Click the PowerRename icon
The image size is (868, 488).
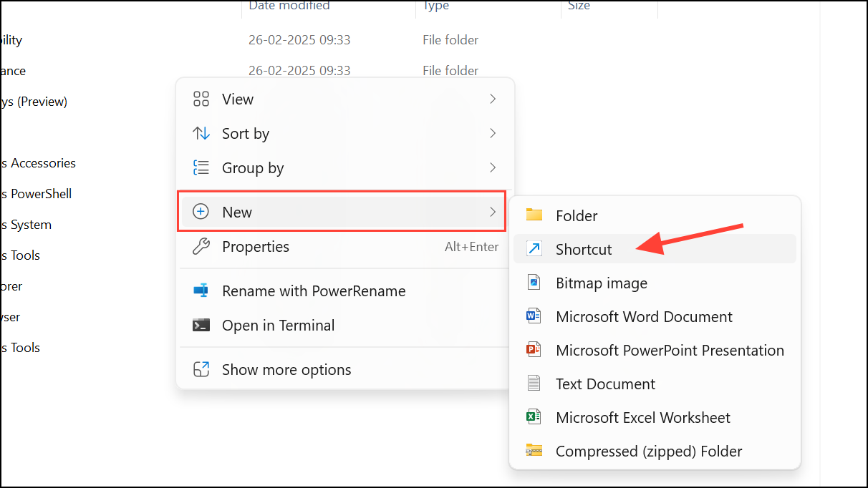tap(201, 291)
